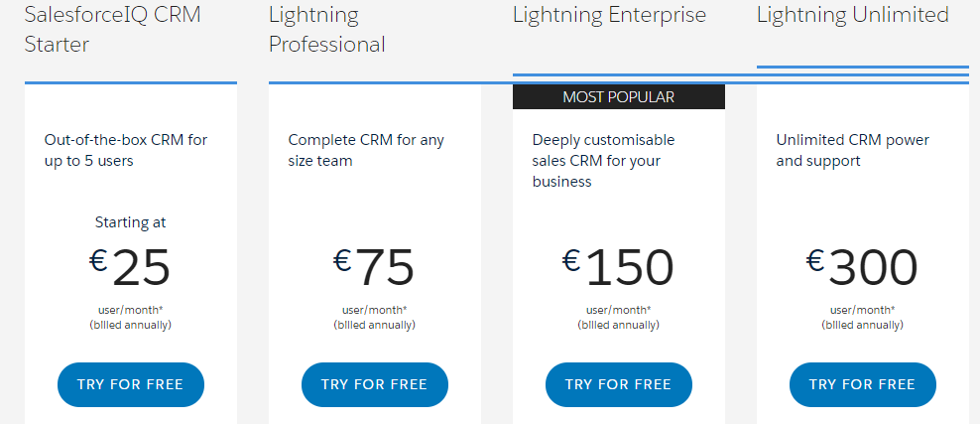Click 'Unlimited CRM power and support' description
This screenshot has width=980, height=424.
coord(852,150)
